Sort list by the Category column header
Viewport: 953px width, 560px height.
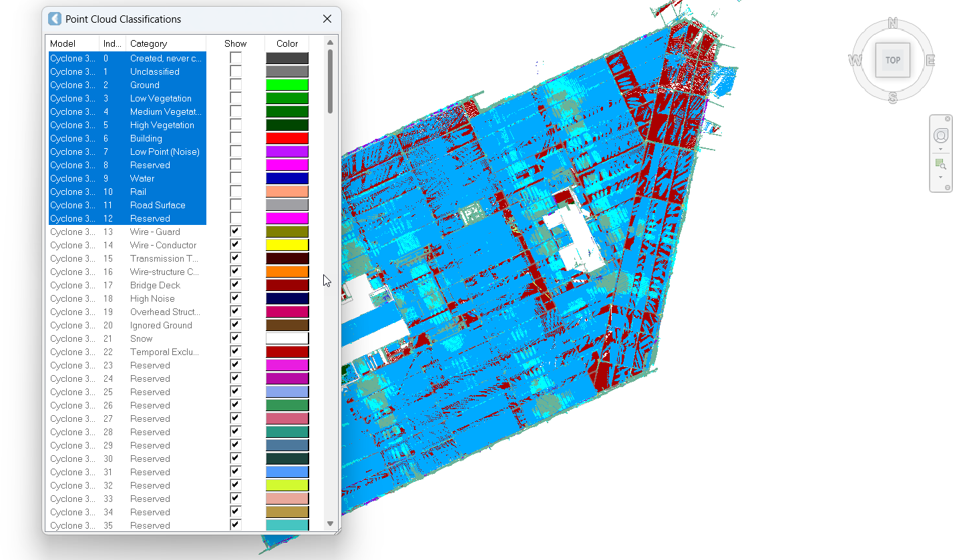[x=165, y=43]
